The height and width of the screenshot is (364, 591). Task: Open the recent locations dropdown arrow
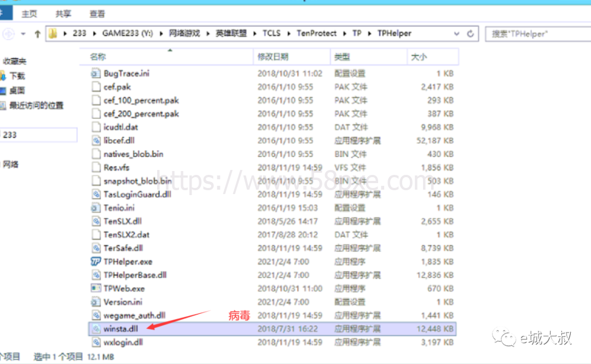point(24,34)
